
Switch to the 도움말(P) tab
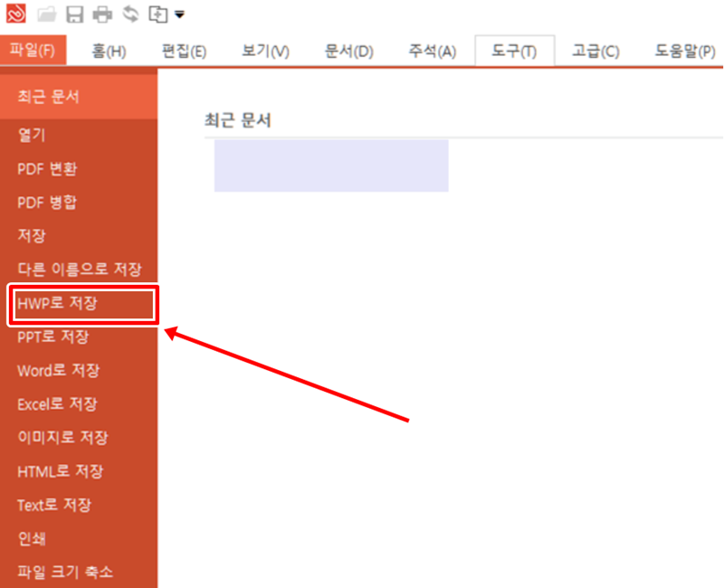pos(685,51)
